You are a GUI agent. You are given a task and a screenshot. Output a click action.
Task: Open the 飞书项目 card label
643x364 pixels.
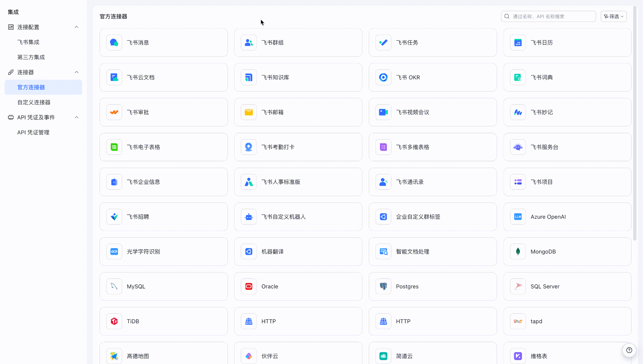point(542,182)
